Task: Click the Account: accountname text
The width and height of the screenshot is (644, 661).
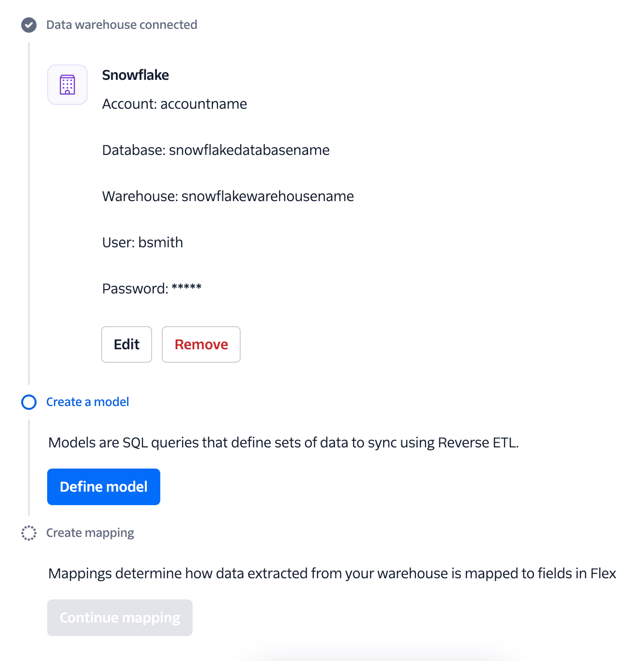Action: tap(174, 104)
